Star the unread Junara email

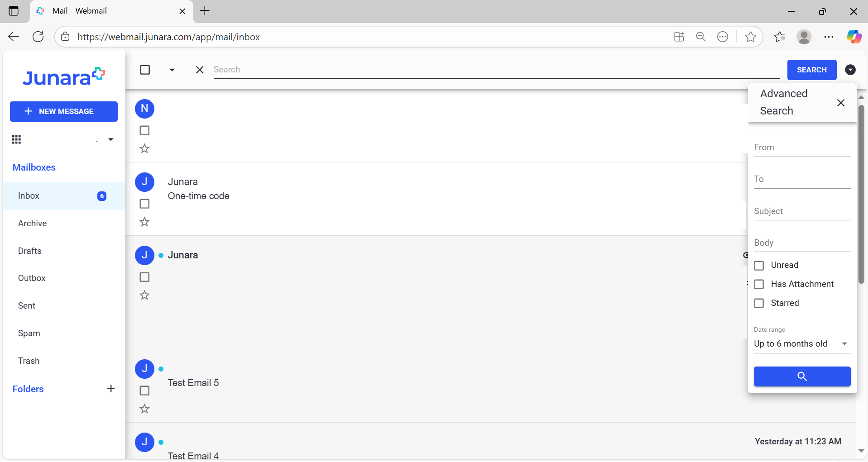click(x=144, y=295)
